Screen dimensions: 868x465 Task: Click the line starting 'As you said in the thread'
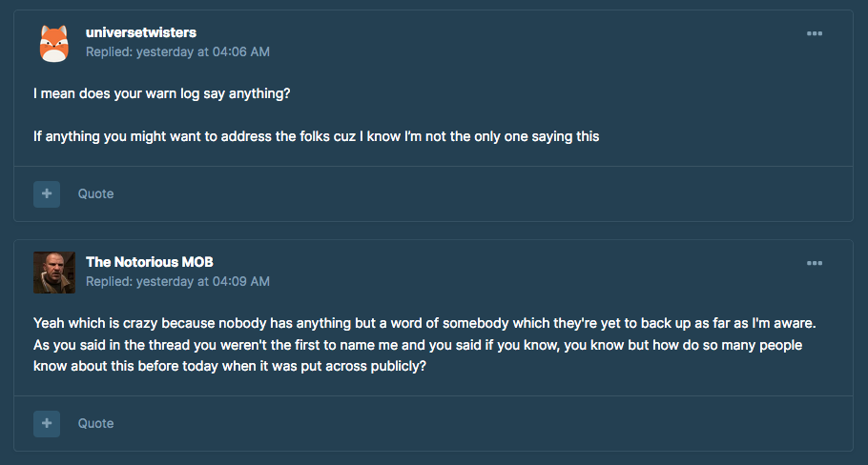click(418, 345)
